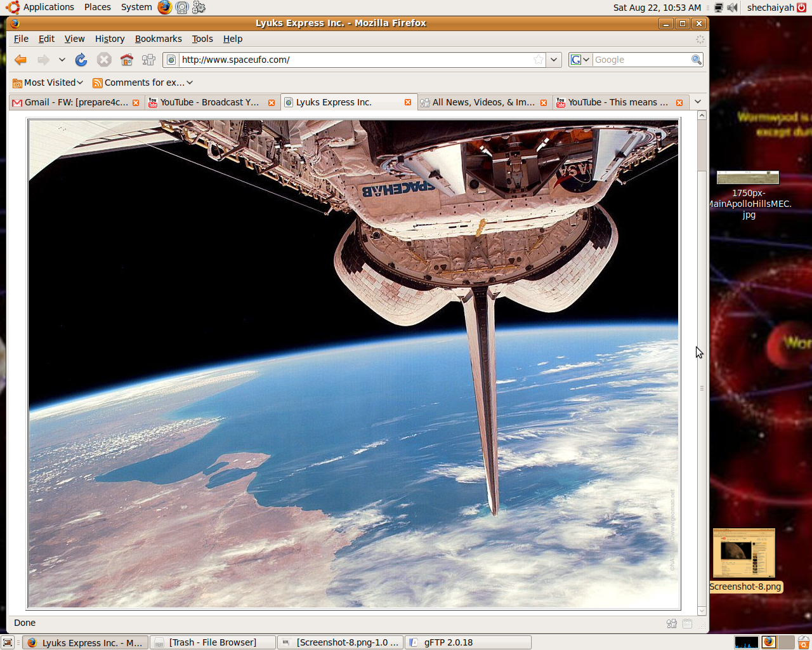The width and height of the screenshot is (812, 650).
Task: Select the MainApolloHillsMEC.jpg desktop file
Action: coord(749,195)
